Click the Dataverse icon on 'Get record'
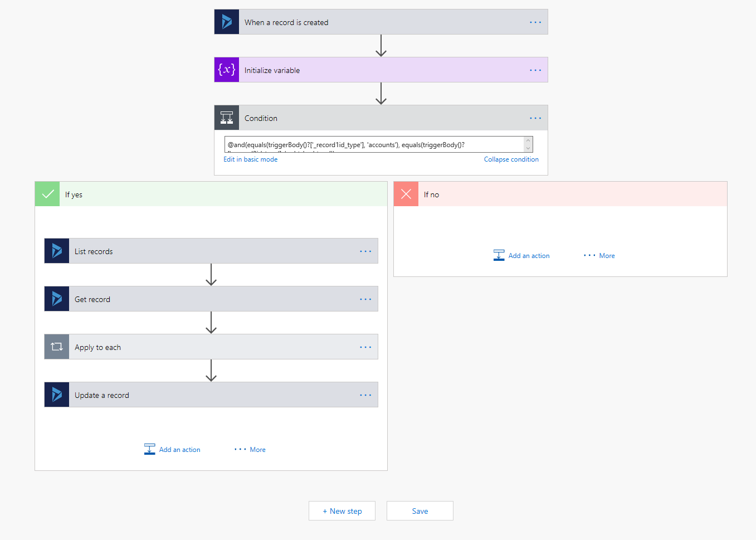 click(x=56, y=298)
